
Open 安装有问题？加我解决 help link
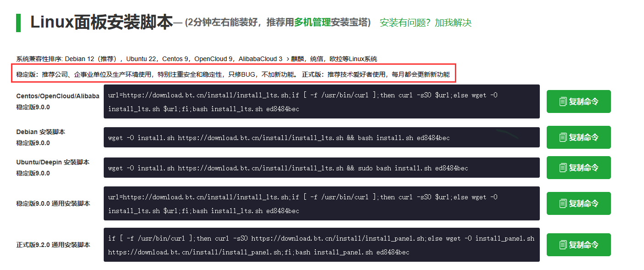coord(426,22)
